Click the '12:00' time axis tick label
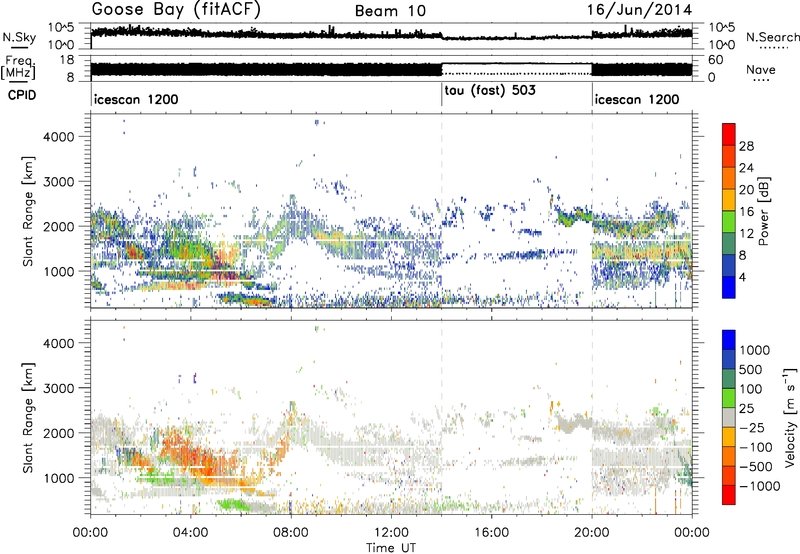This screenshot has width=800, height=554. click(x=391, y=533)
